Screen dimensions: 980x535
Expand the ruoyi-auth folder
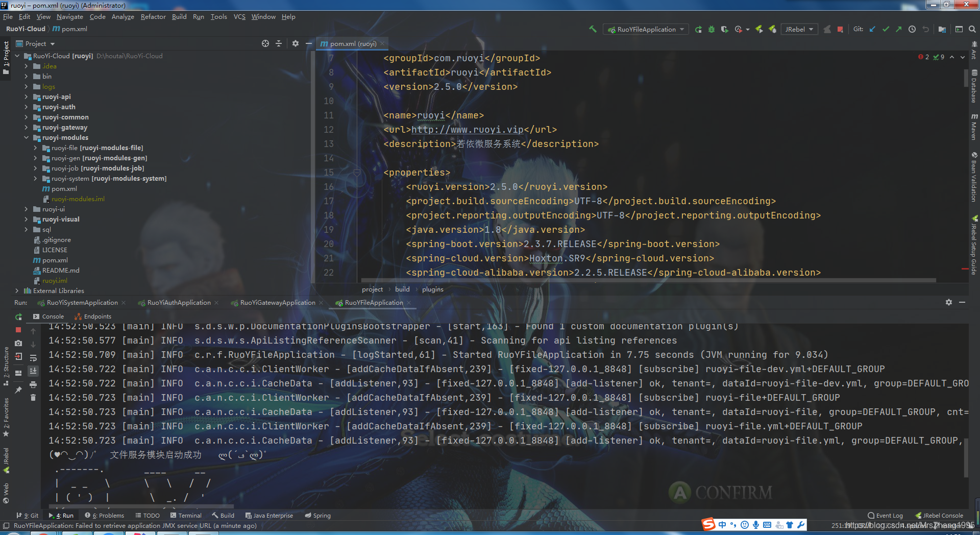click(x=27, y=107)
